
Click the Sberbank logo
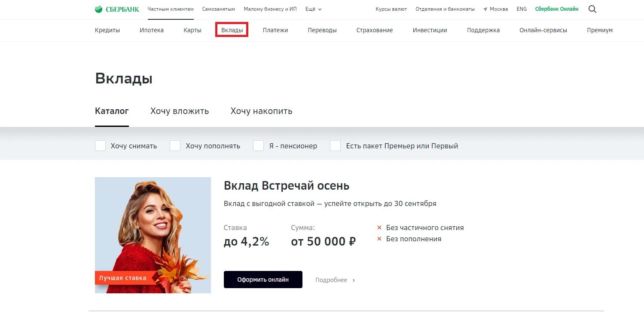[x=117, y=9]
